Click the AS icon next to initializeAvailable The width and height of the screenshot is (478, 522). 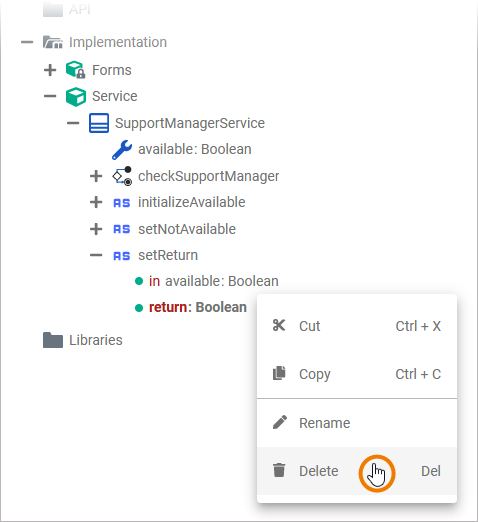pos(122,203)
